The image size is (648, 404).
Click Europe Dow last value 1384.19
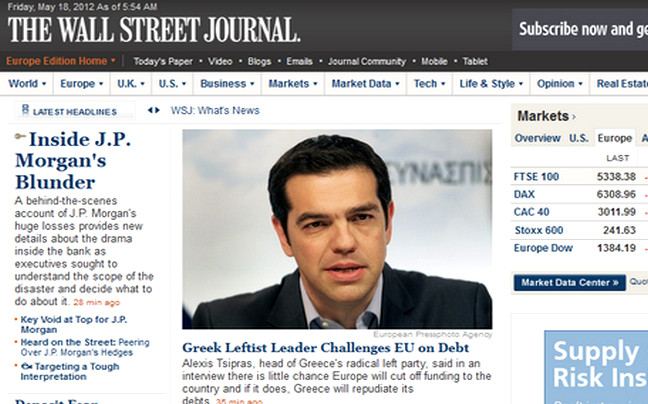(x=616, y=248)
